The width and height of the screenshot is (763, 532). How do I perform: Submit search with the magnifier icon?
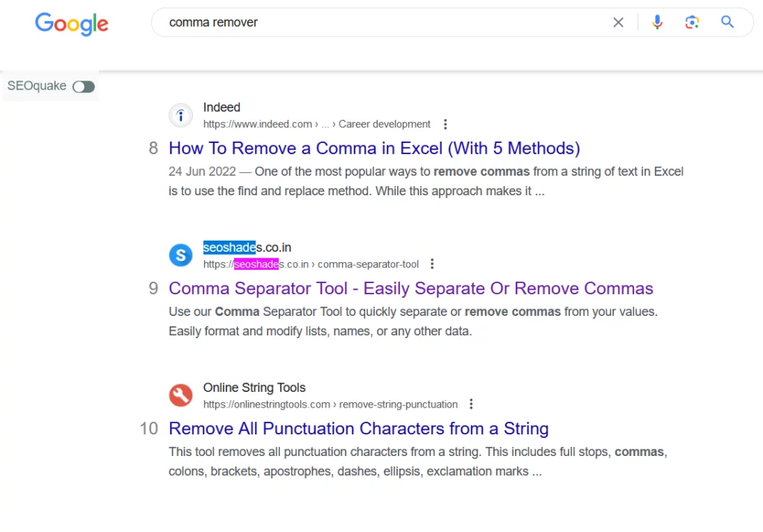727,22
